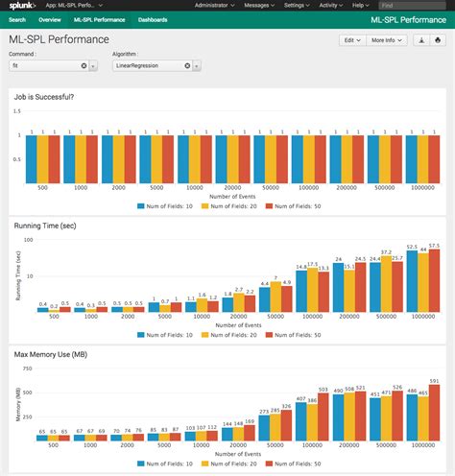Image resolution: width=455 pixels, height=476 pixels.
Task: Click the 37.2 yellow bar in Running Time chart
Action: tap(386, 284)
